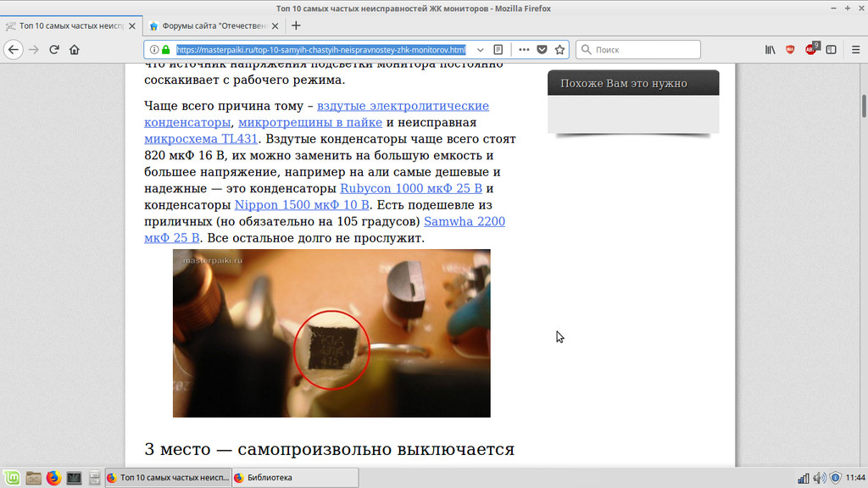Follow the "взутые электролитические конденсаторы" link
Screen dimensions: 868x488
(x=317, y=114)
